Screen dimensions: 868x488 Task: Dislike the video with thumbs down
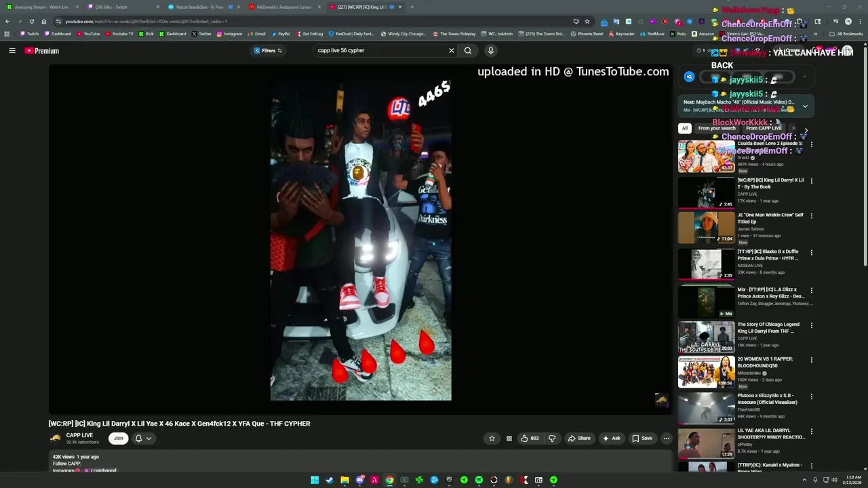(x=552, y=438)
